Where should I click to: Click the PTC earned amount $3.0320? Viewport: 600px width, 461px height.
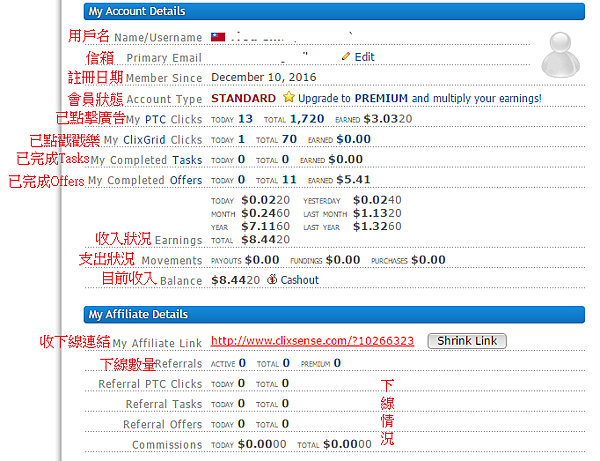click(388, 119)
